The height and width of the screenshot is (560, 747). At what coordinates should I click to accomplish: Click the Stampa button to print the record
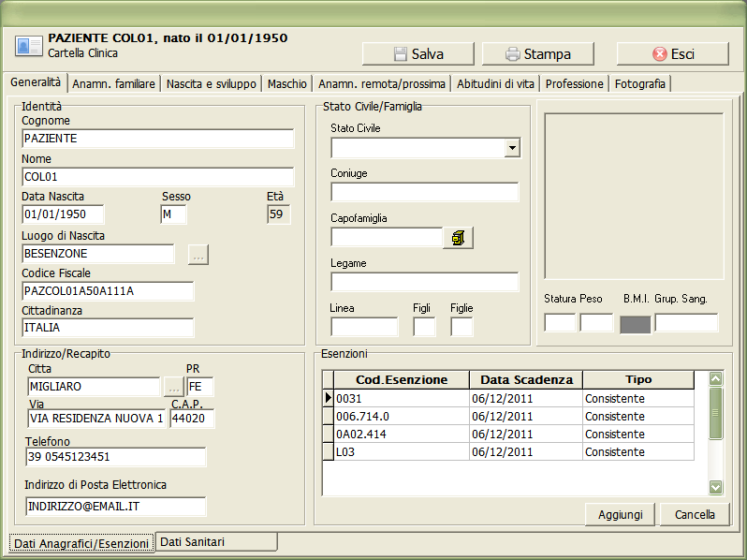(536, 54)
